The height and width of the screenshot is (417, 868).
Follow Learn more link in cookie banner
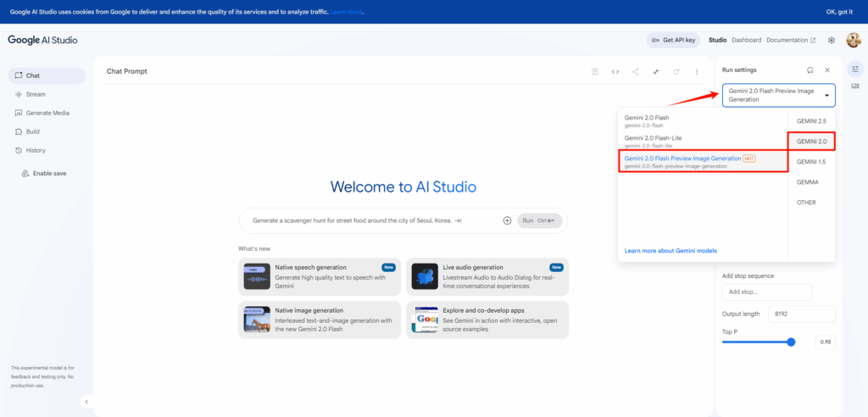pyautogui.click(x=347, y=12)
